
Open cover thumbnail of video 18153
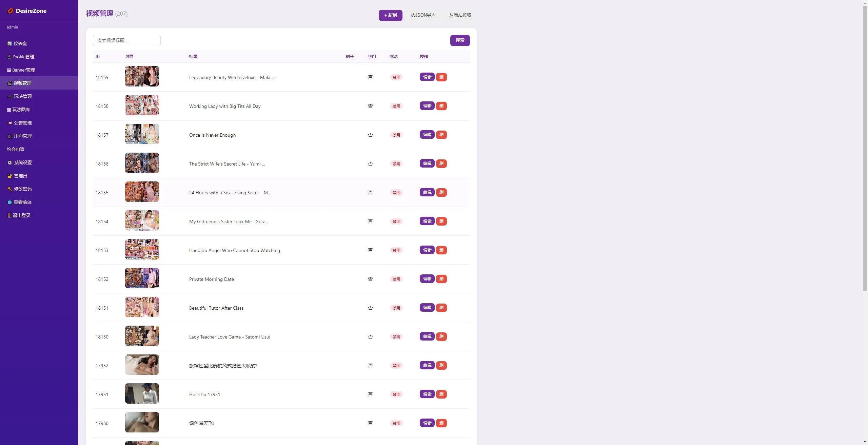point(142,249)
